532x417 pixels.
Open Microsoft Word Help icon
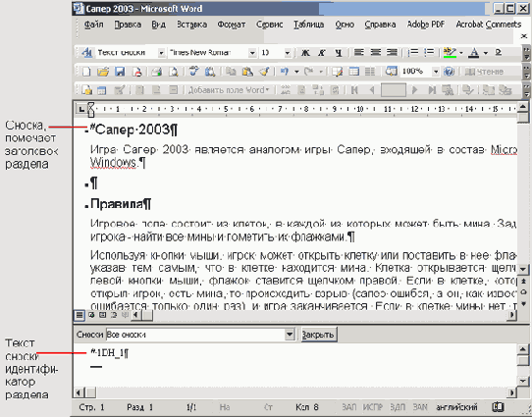point(449,72)
